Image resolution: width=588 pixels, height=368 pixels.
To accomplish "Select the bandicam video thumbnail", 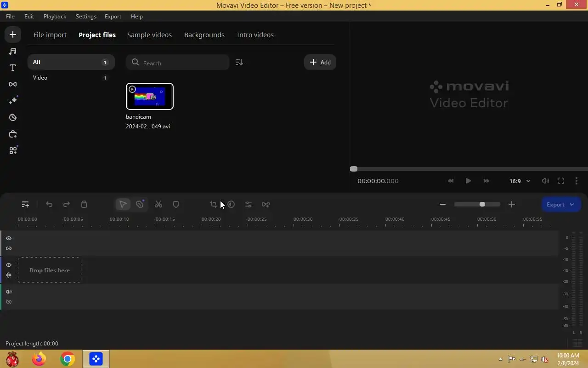I will 150,96.
